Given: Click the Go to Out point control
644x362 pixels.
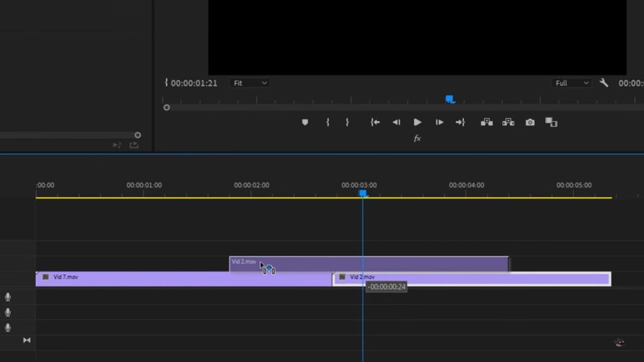Looking at the screenshot, I should click(461, 122).
